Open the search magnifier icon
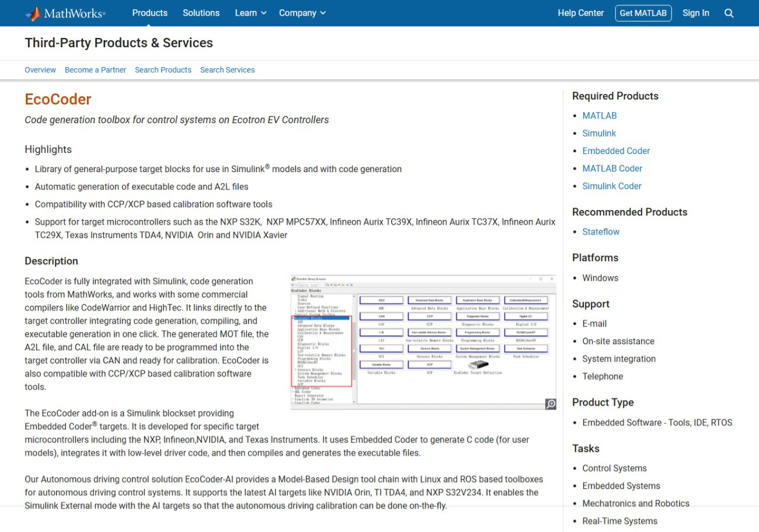This screenshot has width=759, height=532. coord(729,13)
